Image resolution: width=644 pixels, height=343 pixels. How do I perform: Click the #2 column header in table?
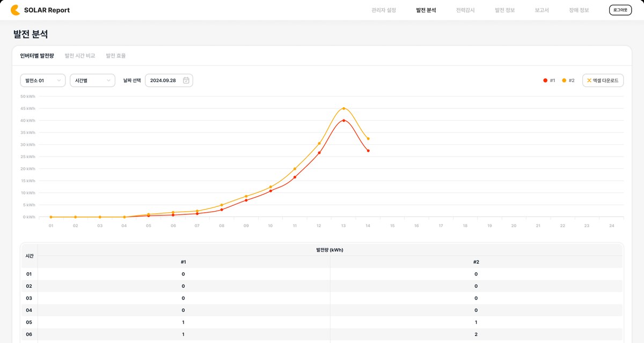(476, 262)
